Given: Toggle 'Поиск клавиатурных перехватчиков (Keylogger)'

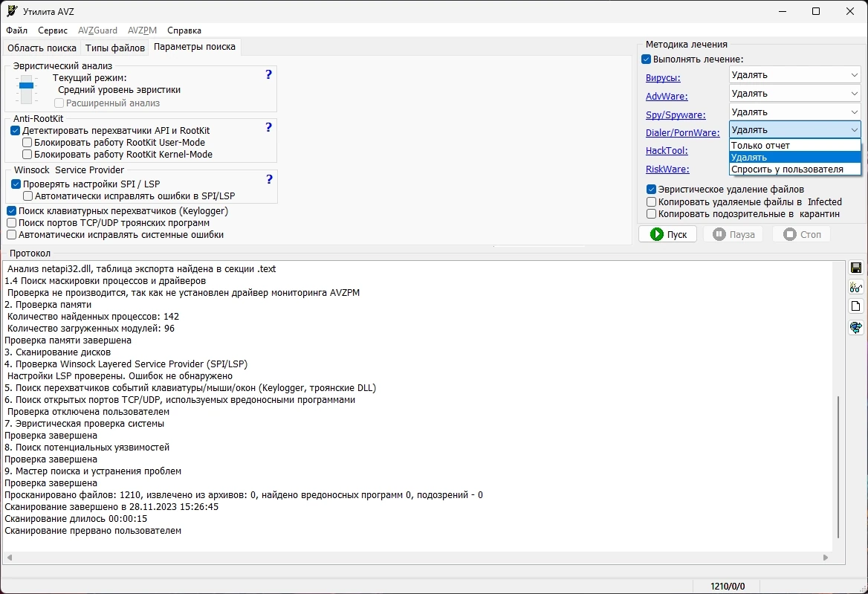Looking at the screenshot, I should [12, 211].
